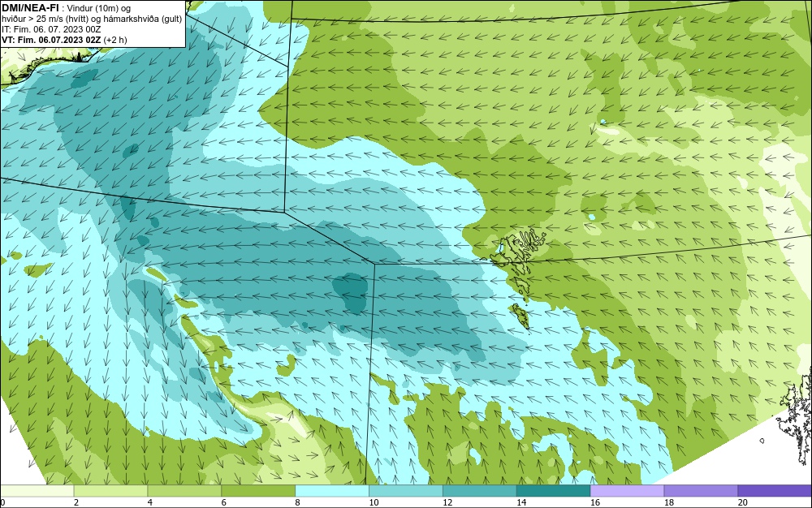The height and width of the screenshot is (508, 812).
Task: Click the 6–8 m/s green legend swatch
Action: point(258,490)
